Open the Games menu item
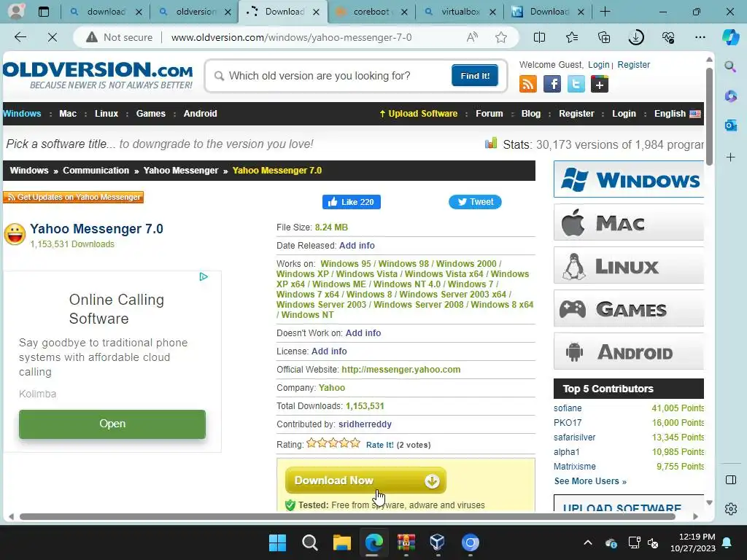 pos(150,113)
